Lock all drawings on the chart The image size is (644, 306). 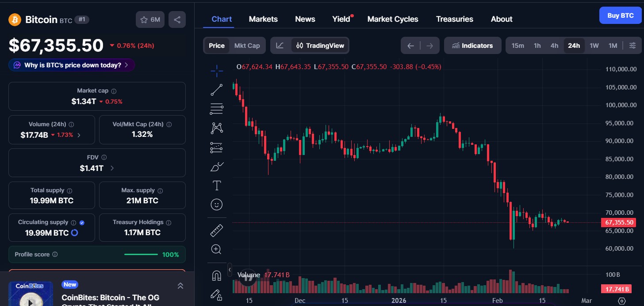pyautogui.click(x=216, y=295)
